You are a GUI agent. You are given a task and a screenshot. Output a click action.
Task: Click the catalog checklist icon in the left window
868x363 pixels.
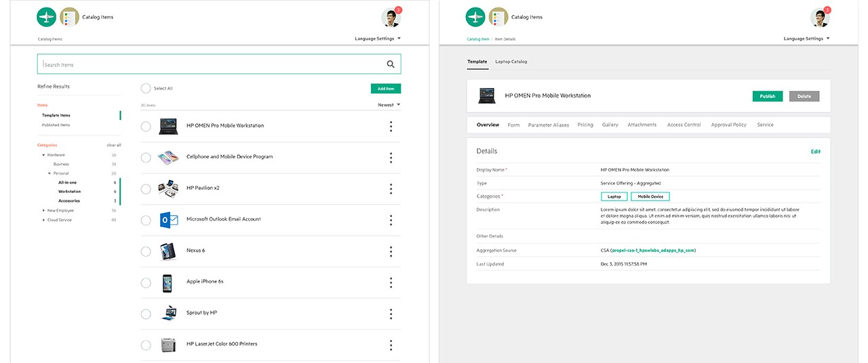coord(69,17)
